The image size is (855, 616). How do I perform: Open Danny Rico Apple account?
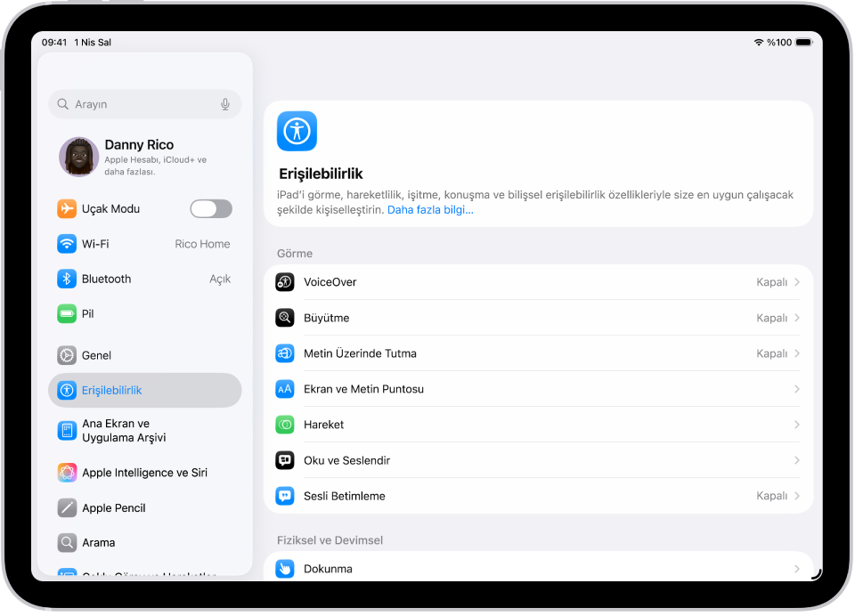click(145, 157)
